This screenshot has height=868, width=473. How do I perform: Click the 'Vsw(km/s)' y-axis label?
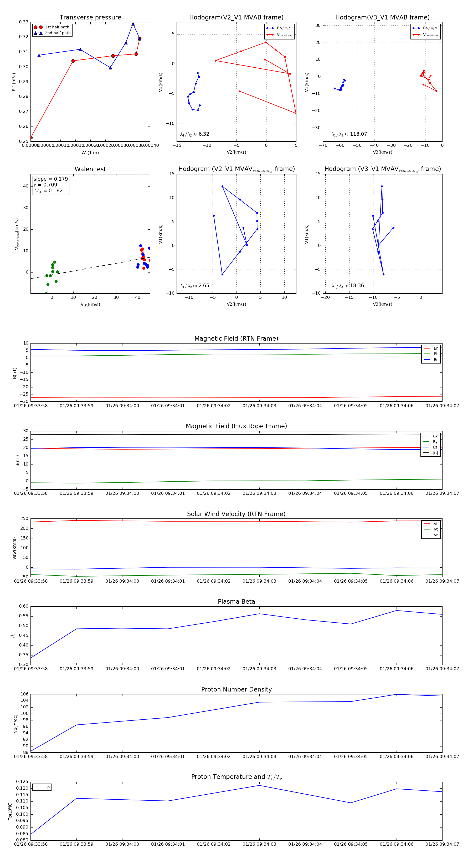click(x=14, y=548)
